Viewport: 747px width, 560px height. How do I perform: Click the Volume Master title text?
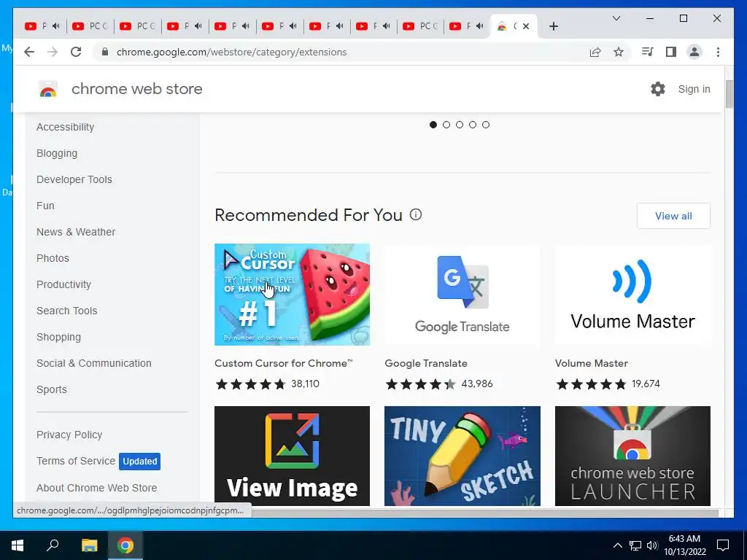(591, 363)
